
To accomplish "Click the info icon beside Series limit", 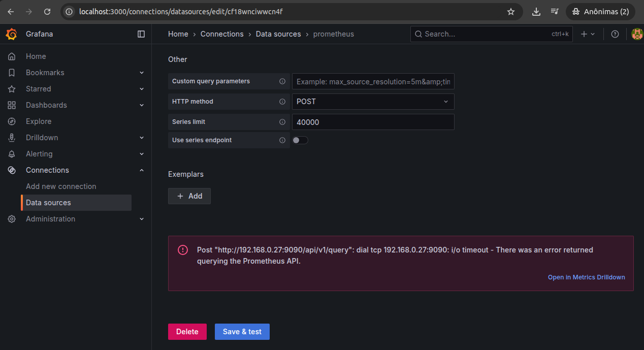I will pyautogui.click(x=282, y=122).
